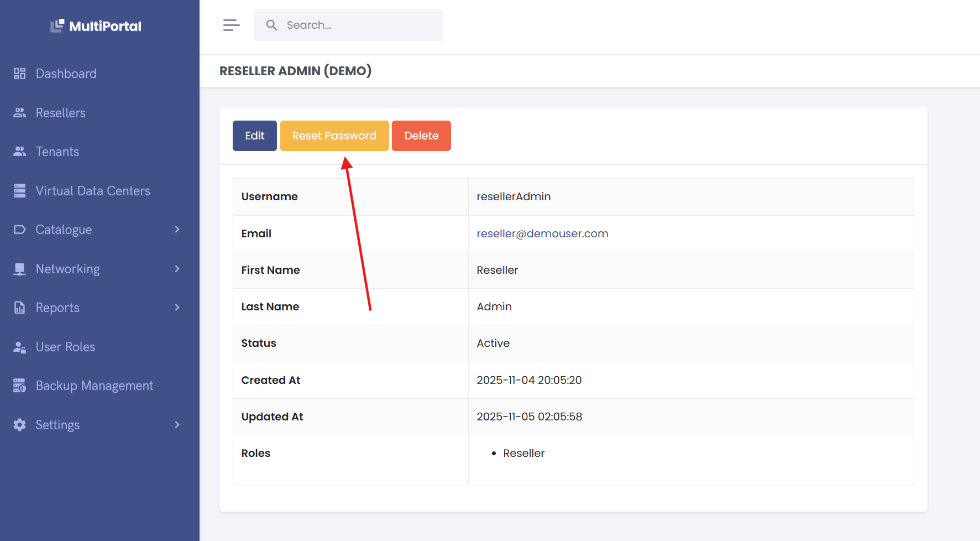Click the Settings gear icon
This screenshot has height=541, width=980.
pos(20,425)
